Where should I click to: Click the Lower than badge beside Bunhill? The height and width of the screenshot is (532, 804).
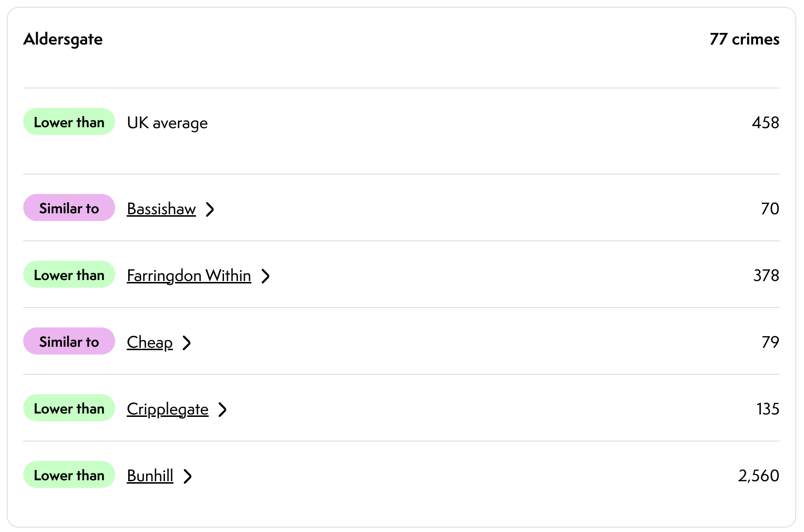(x=69, y=475)
